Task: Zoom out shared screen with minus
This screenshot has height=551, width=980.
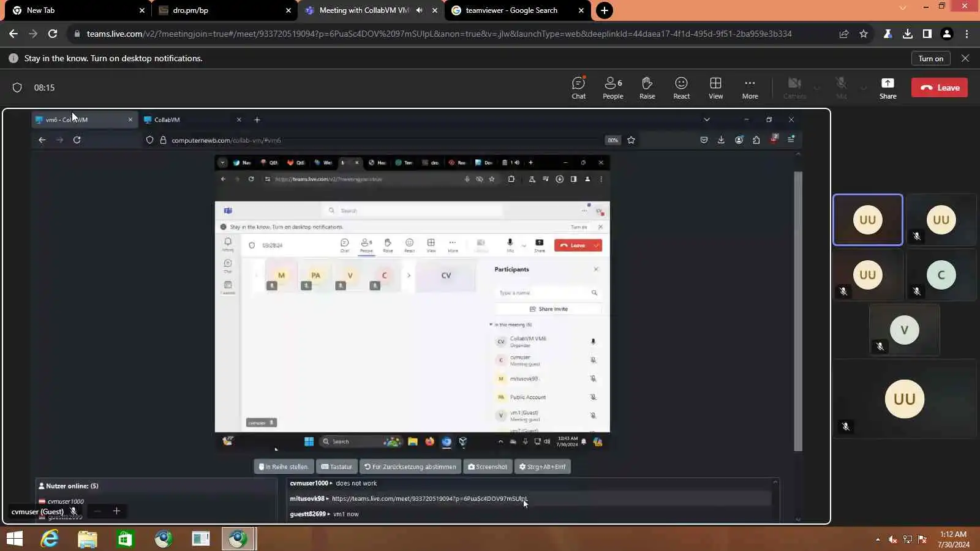Action: (97, 511)
